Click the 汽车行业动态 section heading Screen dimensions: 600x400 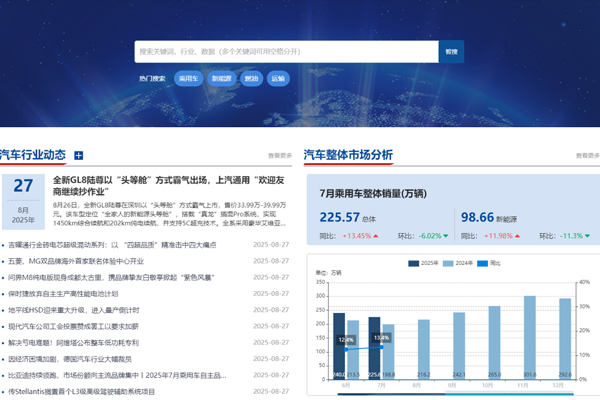click(33, 155)
